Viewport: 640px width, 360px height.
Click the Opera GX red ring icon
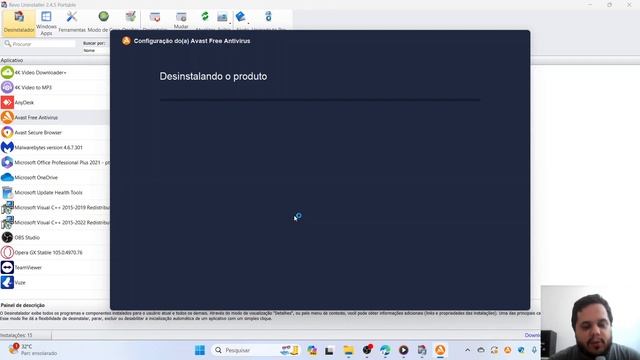pos(7,252)
